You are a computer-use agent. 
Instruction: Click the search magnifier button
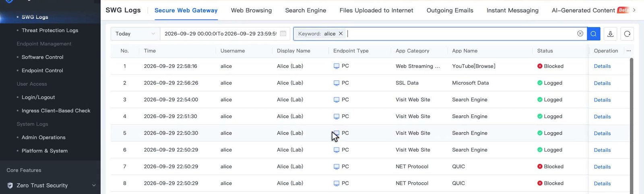(x=593, y=34)
